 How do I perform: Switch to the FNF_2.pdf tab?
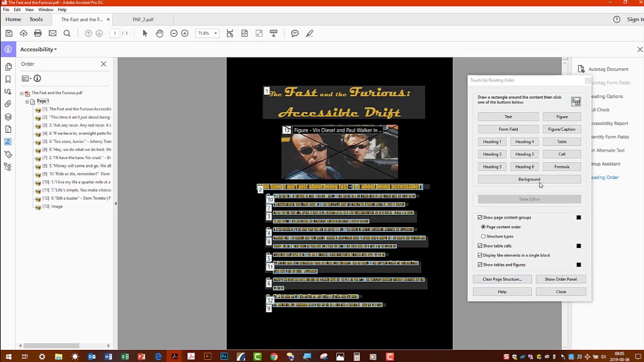(x=143, y=20)
